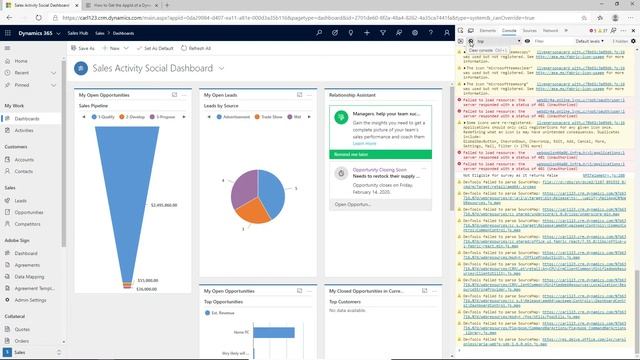Toggle 1-Qualify legend item in Sales Pipeline
The image size is (640, 360).
(x=103, y=117)
